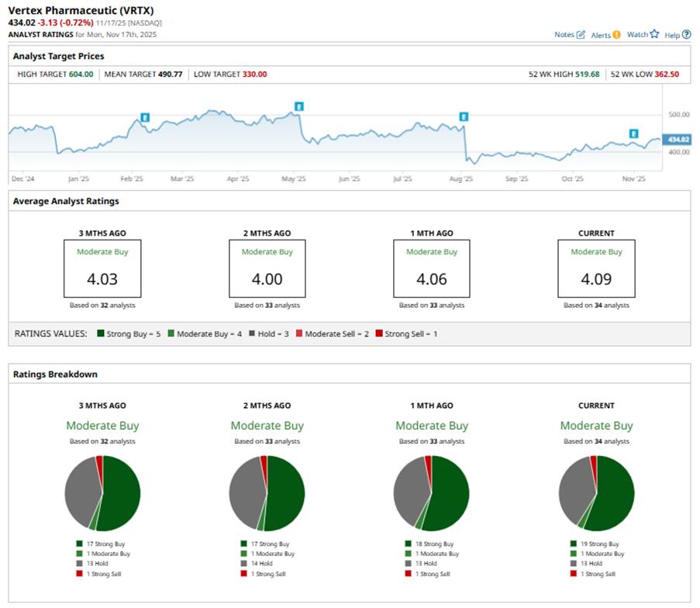Click the Vertex Pharmaceutic (VRTX) title
Viewport: 700px width, 608px height.
81,10
